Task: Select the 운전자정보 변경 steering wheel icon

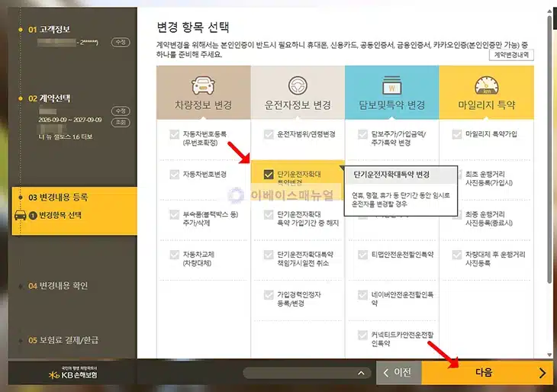Action: 298,85
